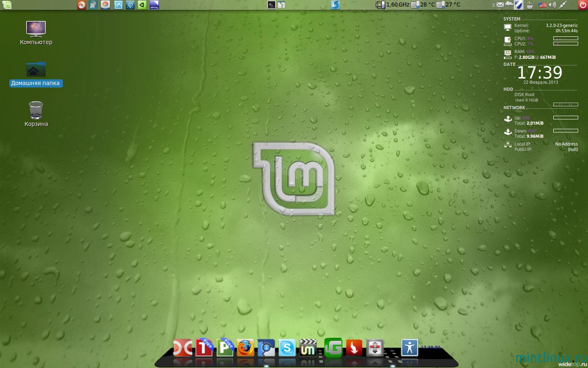Image resolution: width=588 pixels, height=368 pixels.
Task: Open the accessibility figure icon in the dock
Action: 410,348
